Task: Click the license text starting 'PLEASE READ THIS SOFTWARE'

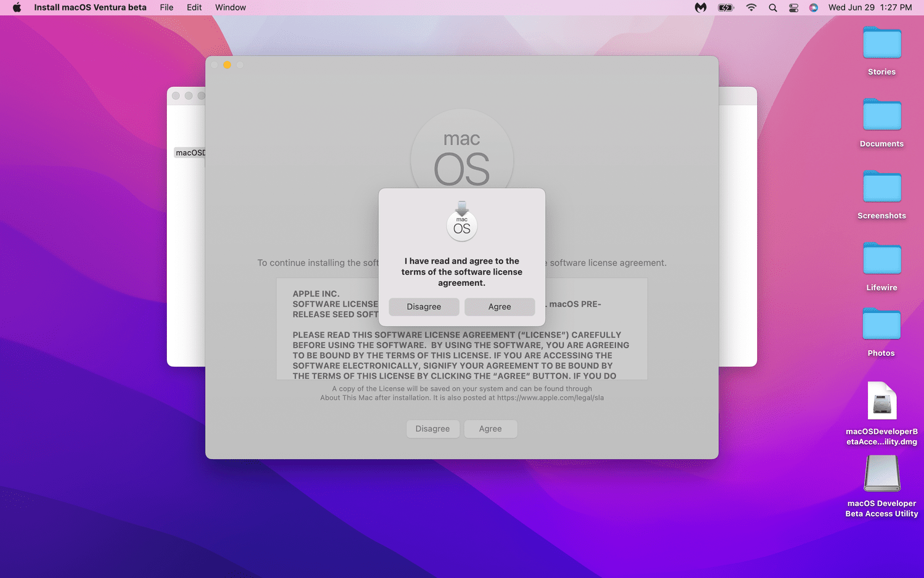Action: click(x=461, y=356)
